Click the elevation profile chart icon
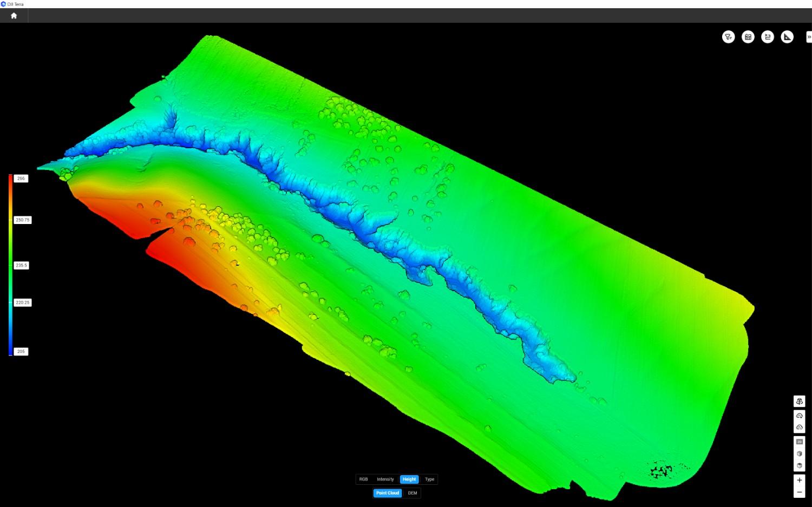Viewport: 812px width, 507px height. coord(748,37)
